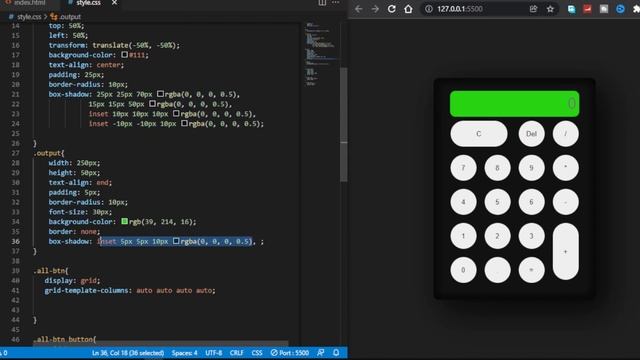Image resolution: width=640 pixels, height=360 pixels.
Task: Click the line 36 rgba color swatch
Action: click(176, 240)
